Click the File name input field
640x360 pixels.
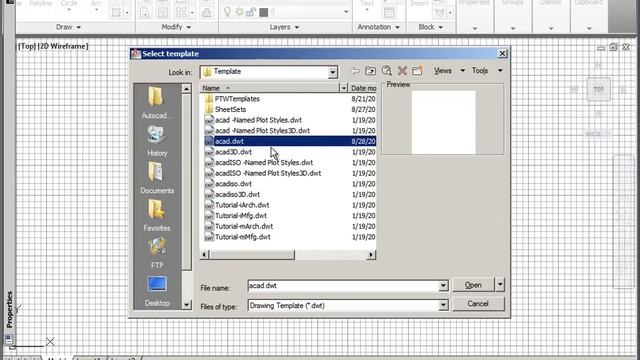click(343, 286)
